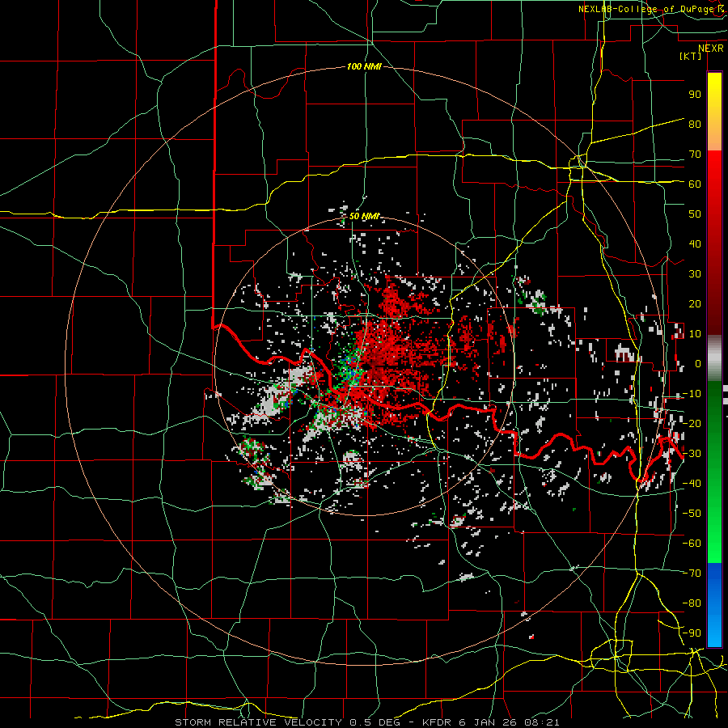
Task: Click the -70 value on velocity scale
Action: click(x=692, y=574)
